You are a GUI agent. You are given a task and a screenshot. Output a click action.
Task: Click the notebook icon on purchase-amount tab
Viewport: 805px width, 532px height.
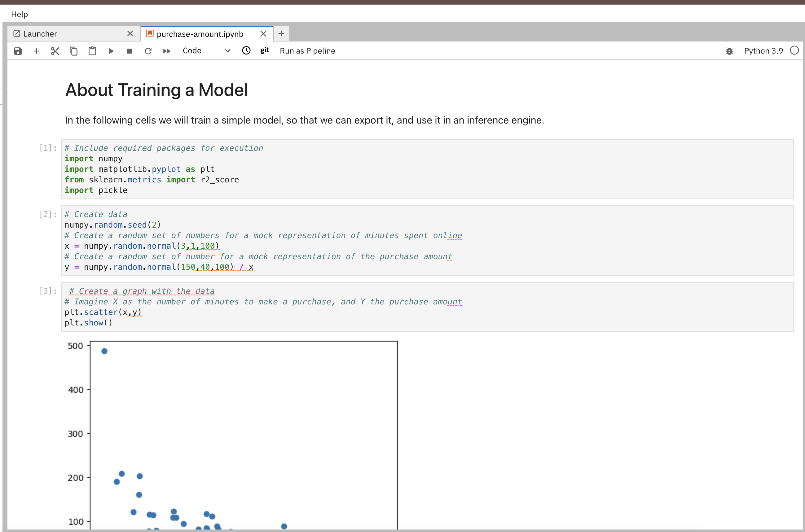(150, 33)
